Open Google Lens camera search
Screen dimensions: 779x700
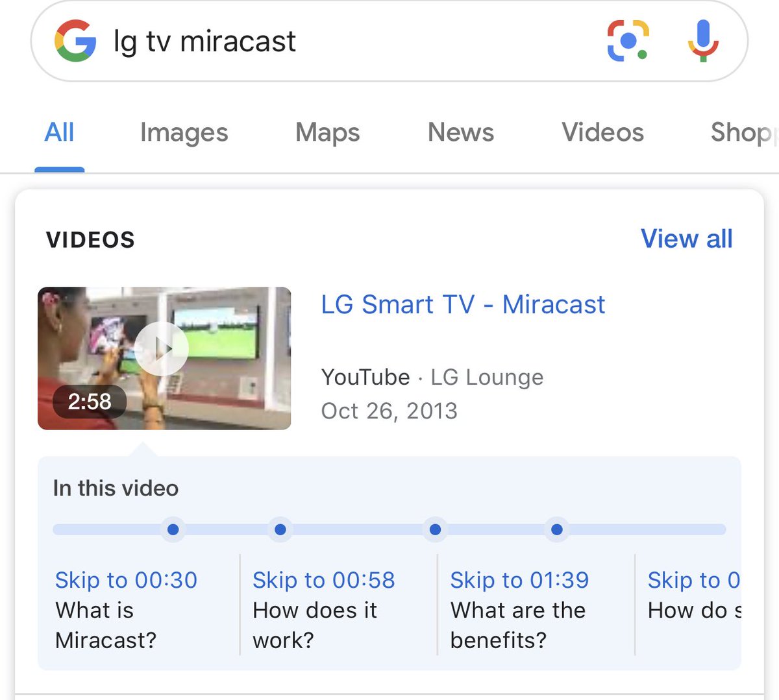628,41
